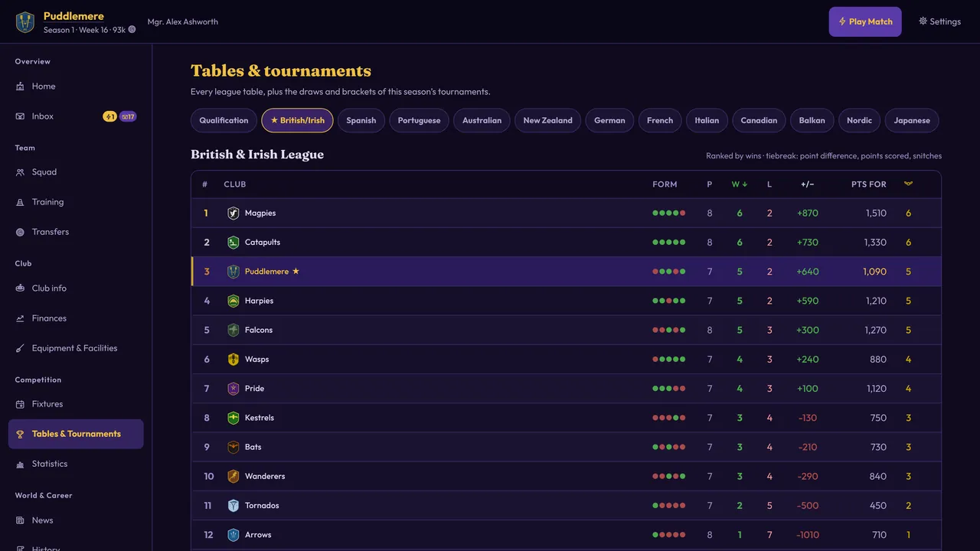Select the Harpies crest in the table
The height and width of the screenshot is (551, 980).
234,301
